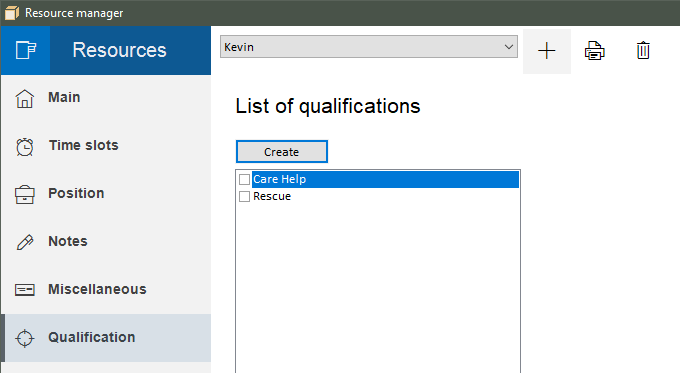Select the Miscellaneous section
Viewport: 680px width, 373px height.
tap(106, 290)
